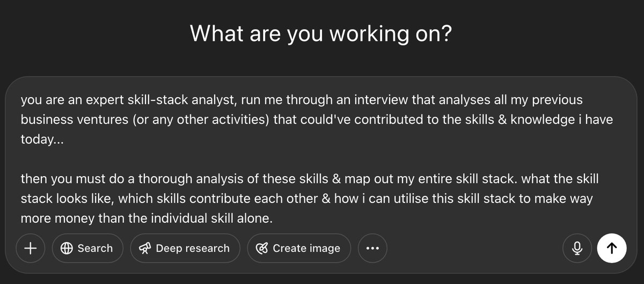Image resolution: width=644 pixels, height=284 pixels.
Task: Send the prompt with the up-arrow button
Action: [612, 248]
